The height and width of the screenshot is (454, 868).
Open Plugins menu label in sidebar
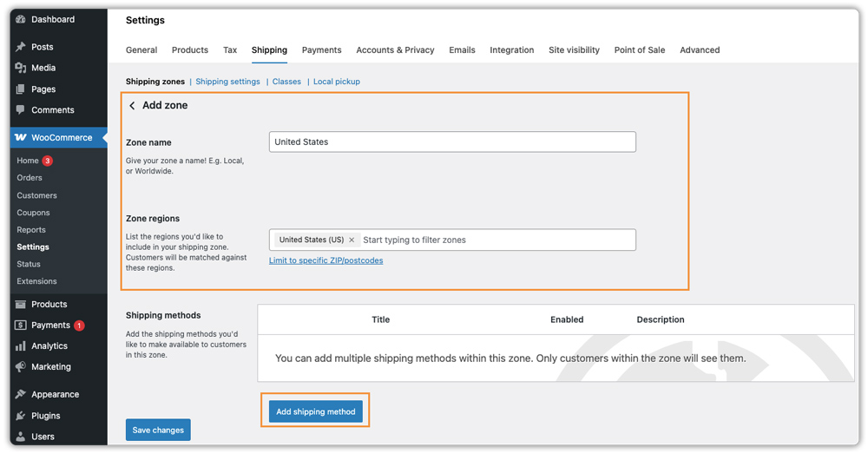pyautogui.click(x=45, y=416)
